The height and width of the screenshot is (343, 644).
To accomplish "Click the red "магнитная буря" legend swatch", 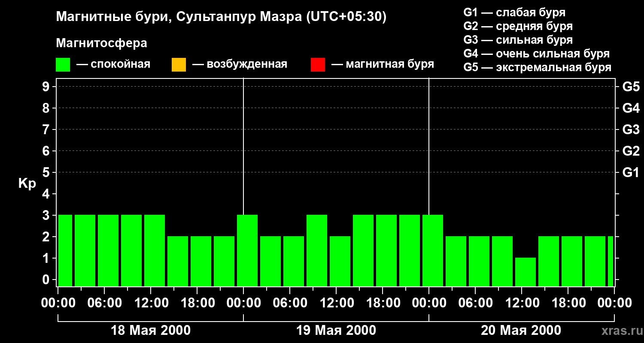I will (318, 65).
